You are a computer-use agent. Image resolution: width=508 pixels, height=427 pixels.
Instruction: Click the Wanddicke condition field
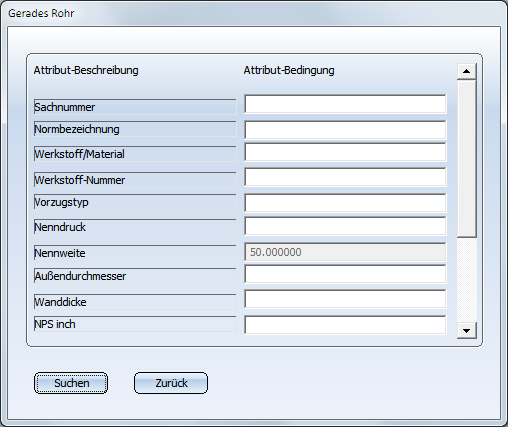point(345,299)
